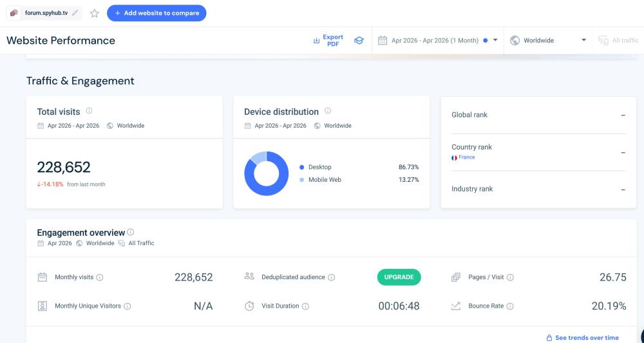644x343 pixels.
Task: Click the Mobile Web legend entry
Action: click(x=325, y=180)
